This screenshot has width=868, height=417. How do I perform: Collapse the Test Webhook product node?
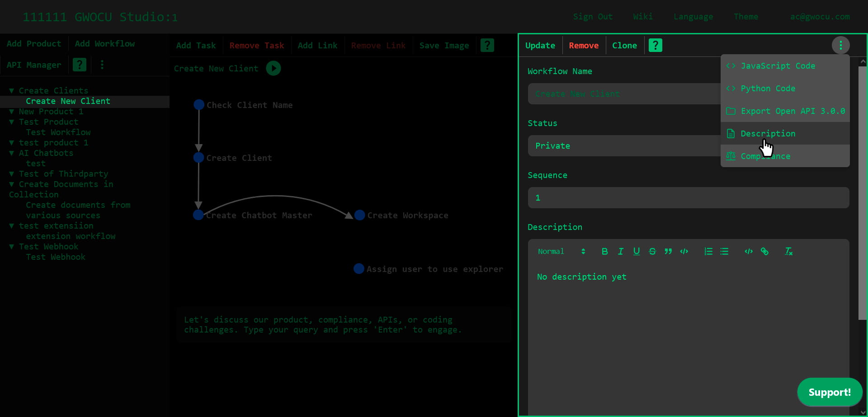(x=12, y=247)
